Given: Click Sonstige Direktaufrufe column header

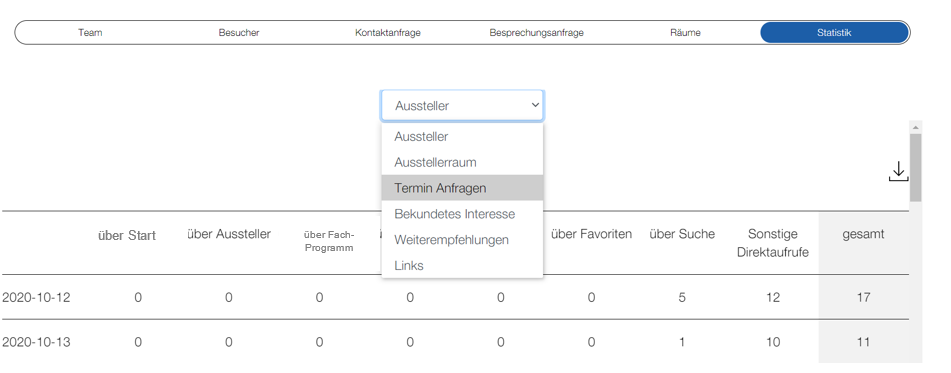Looking at the screenshot, I should [x=773, y=243].
